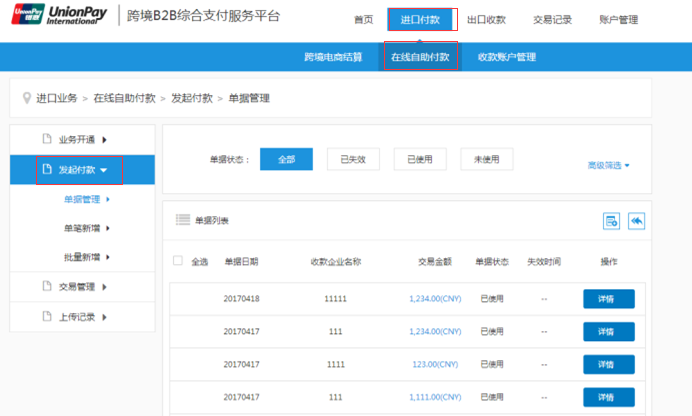Image resolution: width=692 pixels, height=416 pixels.
Task: Click the add-document icon above the list
Action: pos(611,221)
